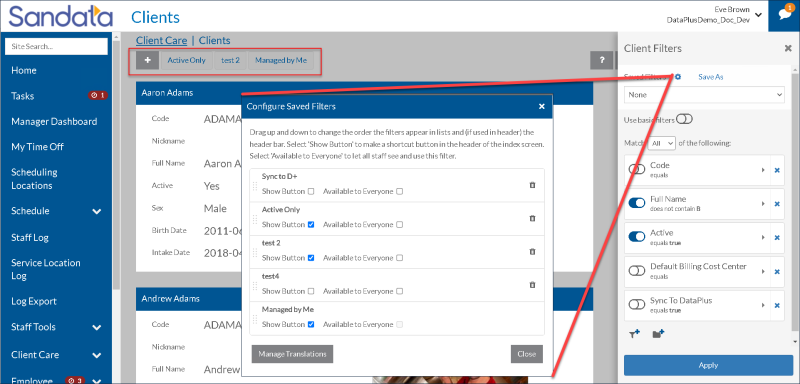Remove the Active filter row
Screen dimensions: 800x384
777,238
